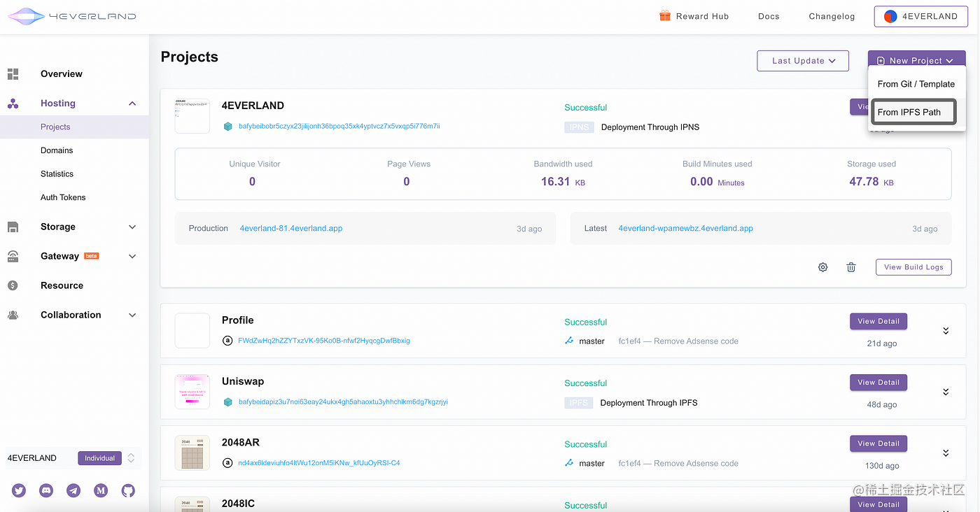Open latest link 4everland-wpamewbz.4everland.app
This screenshot has width=980, height=512.
686,229
